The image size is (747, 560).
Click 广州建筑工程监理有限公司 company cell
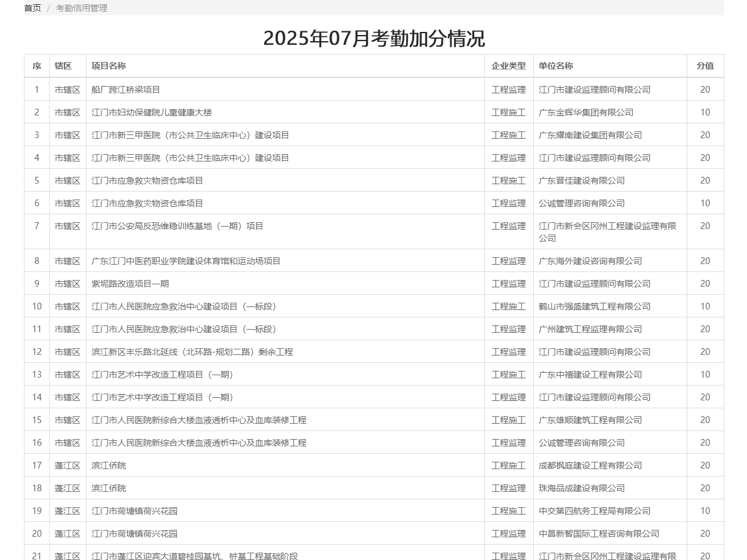pyautogui.click(x=590, y=329)
